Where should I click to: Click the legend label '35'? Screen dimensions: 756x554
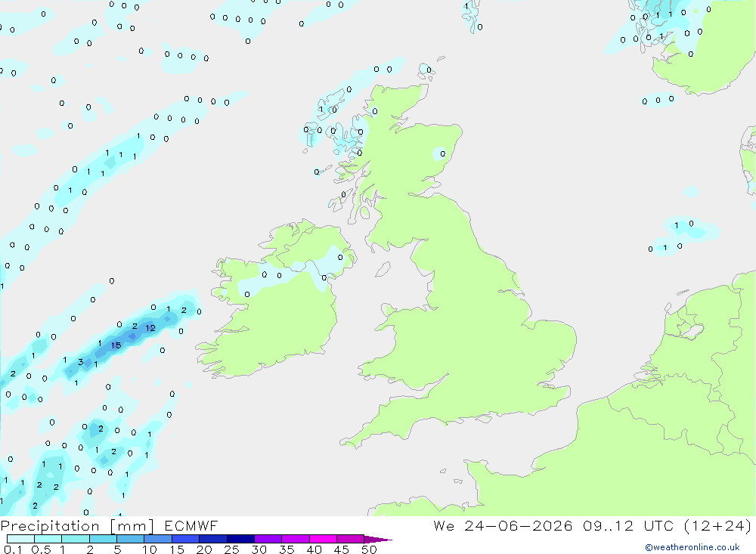[287, 549]
